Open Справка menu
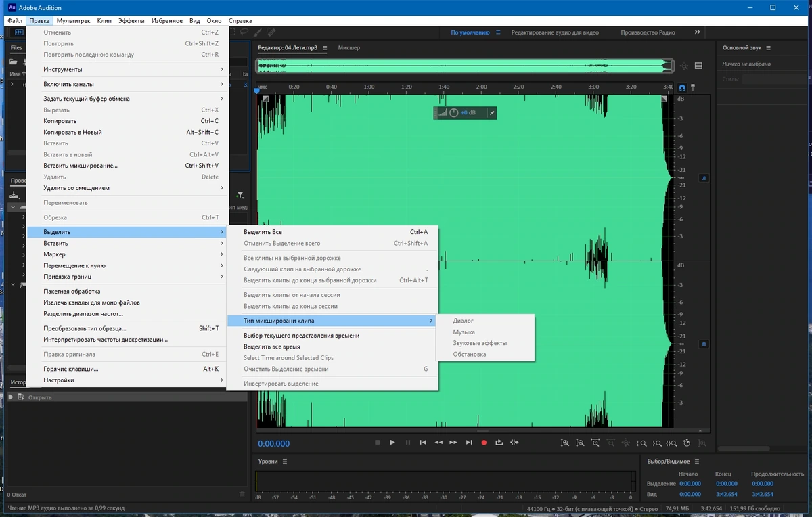 tap(240, 20)
